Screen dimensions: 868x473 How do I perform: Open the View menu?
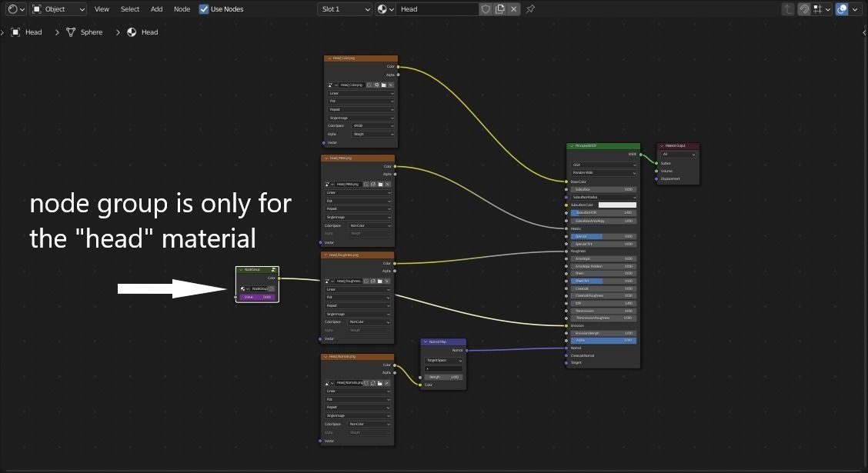pyautogui.click(x=102, y=9)
